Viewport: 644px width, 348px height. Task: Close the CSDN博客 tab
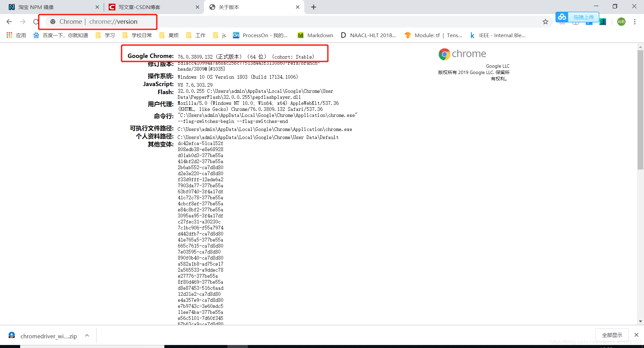197,7
